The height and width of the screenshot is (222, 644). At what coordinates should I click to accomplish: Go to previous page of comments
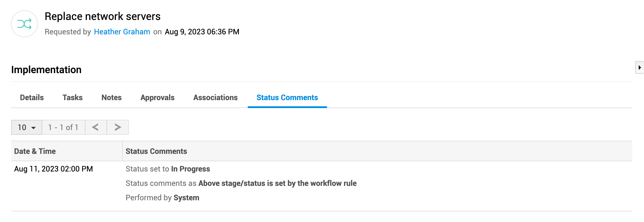click(x=96, y=127)
